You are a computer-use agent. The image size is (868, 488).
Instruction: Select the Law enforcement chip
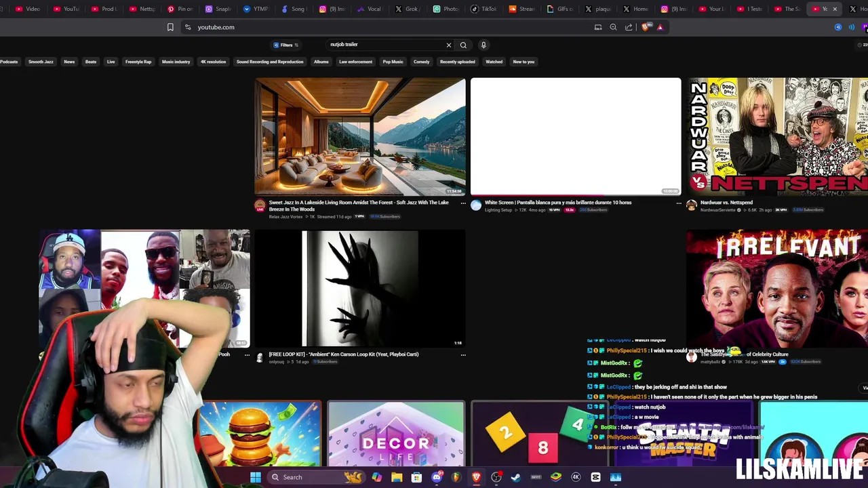355,62
